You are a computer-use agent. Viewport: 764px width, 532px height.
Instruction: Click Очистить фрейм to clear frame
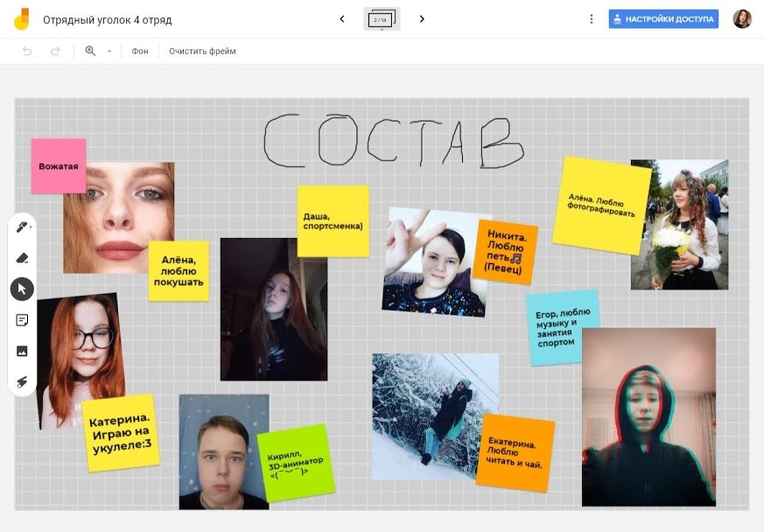point(202,51)
